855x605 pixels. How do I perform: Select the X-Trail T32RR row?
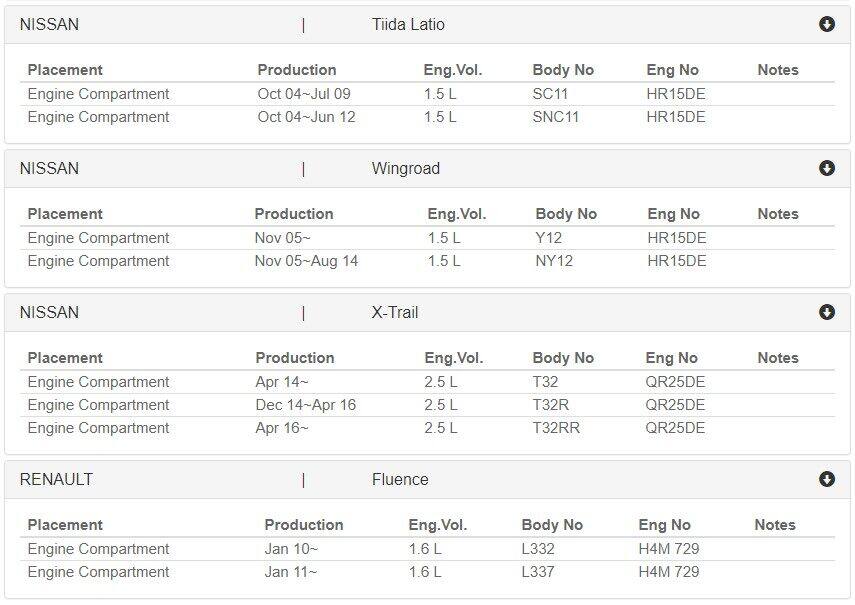click(427, 428)
